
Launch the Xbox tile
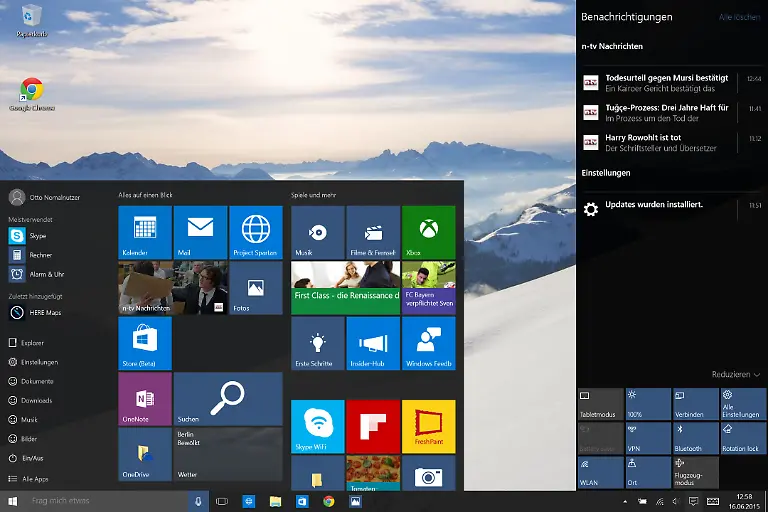tap(428, 232)
